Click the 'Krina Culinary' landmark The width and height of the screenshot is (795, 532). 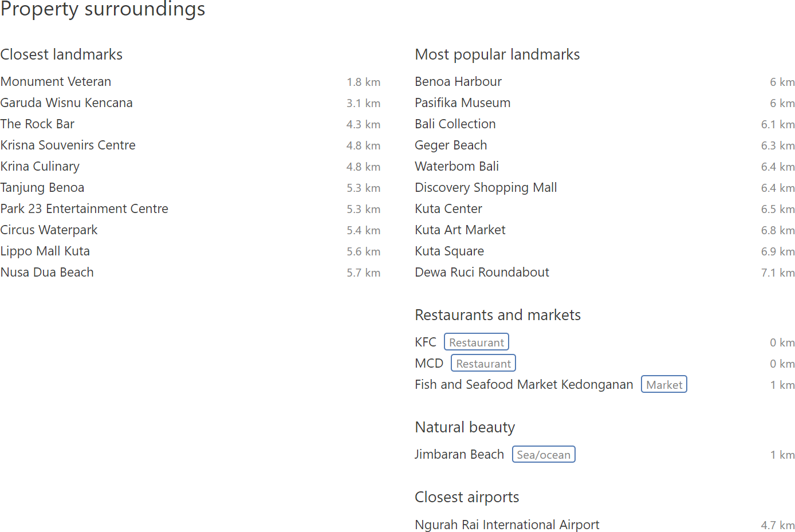(x=40, y=167)
